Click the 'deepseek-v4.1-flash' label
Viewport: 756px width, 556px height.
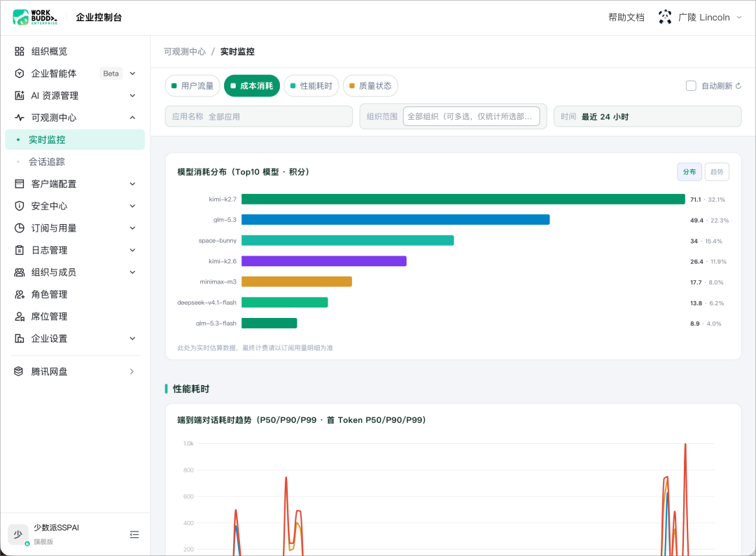[x=206, y=303]
